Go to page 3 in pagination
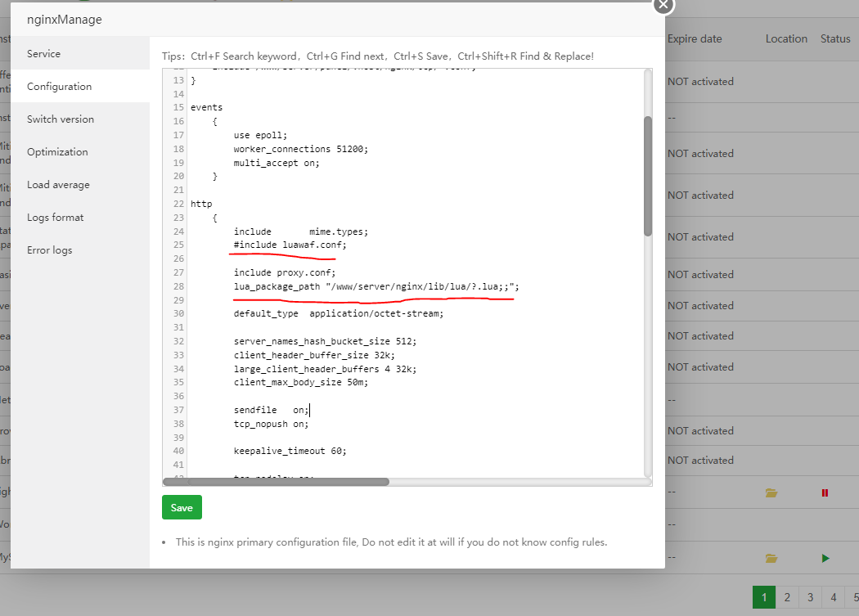 click(x=810, y=597)
